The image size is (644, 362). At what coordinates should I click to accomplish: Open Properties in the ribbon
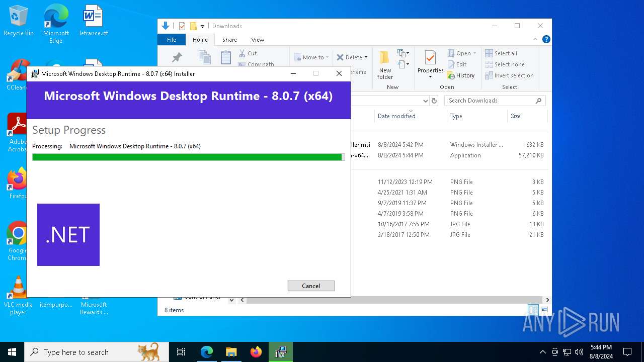pyautogui.click(x=430, y=61)
